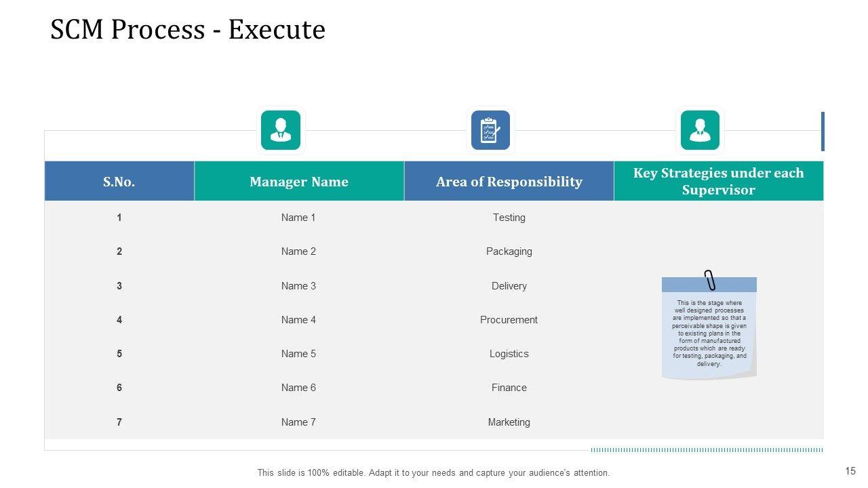Click the sticky note description text
Viewport: 868px width, 488px height.
click(709, 333)
